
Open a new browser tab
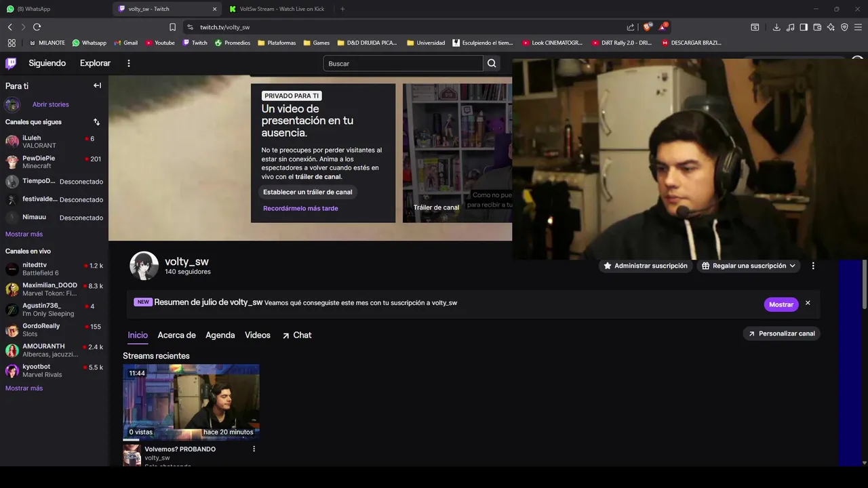point(342,9)
